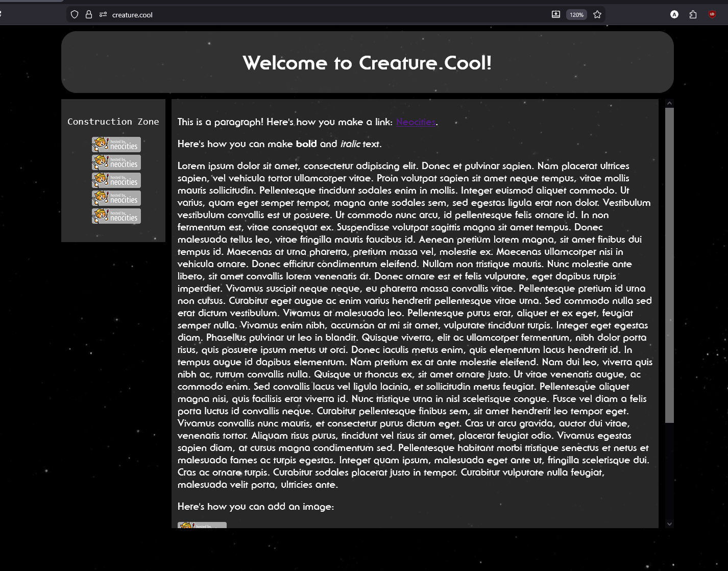The image size is (728, 571).
Task: Click the Neocities hyperlink in the paragraph
Action: (416, 122)
